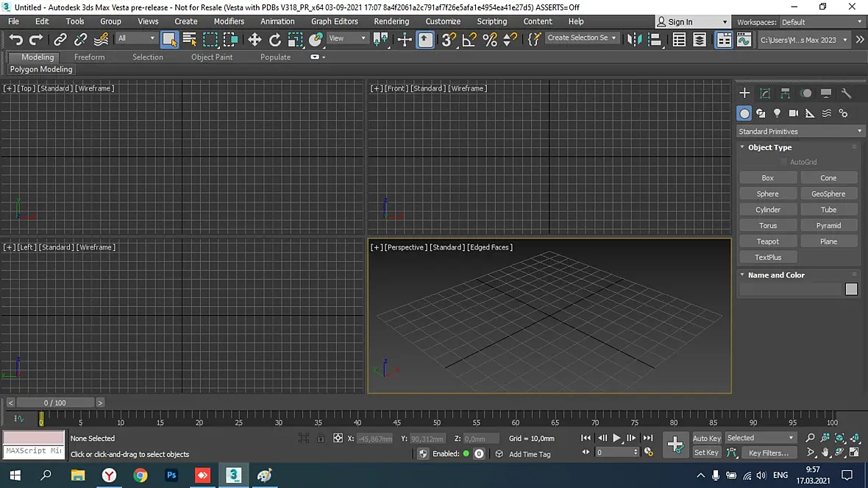Screen dimensions: 868x488
Task: Open the object color swatch
Action: click(851, 289)
